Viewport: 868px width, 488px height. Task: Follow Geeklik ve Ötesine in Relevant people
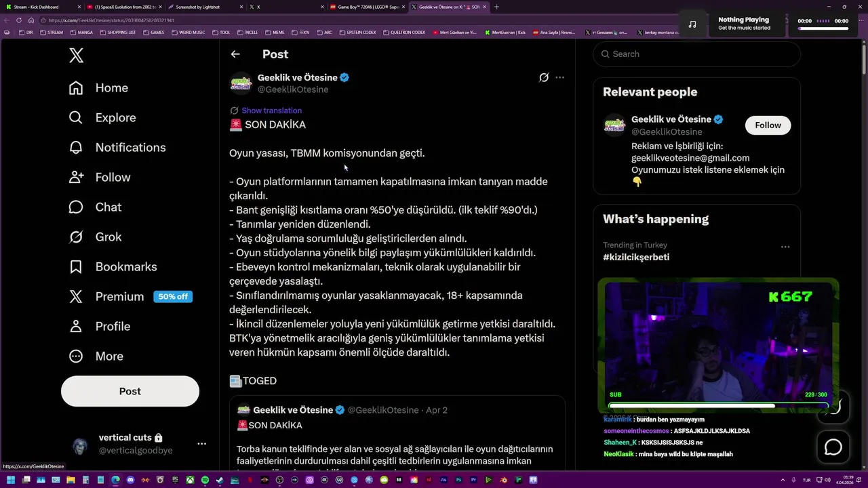coord(768,125)
